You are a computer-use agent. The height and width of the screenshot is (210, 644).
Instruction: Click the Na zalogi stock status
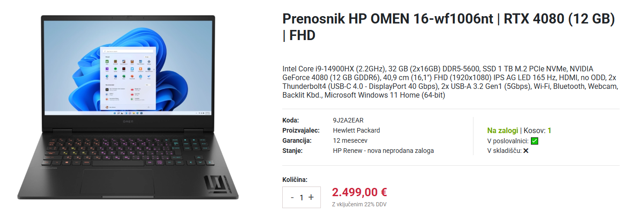pyautogui.click(x=502, y=130)
